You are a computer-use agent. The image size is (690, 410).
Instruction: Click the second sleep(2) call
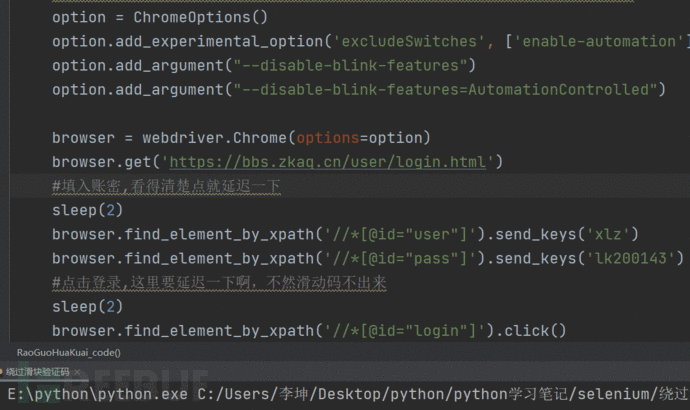[87, 307]
